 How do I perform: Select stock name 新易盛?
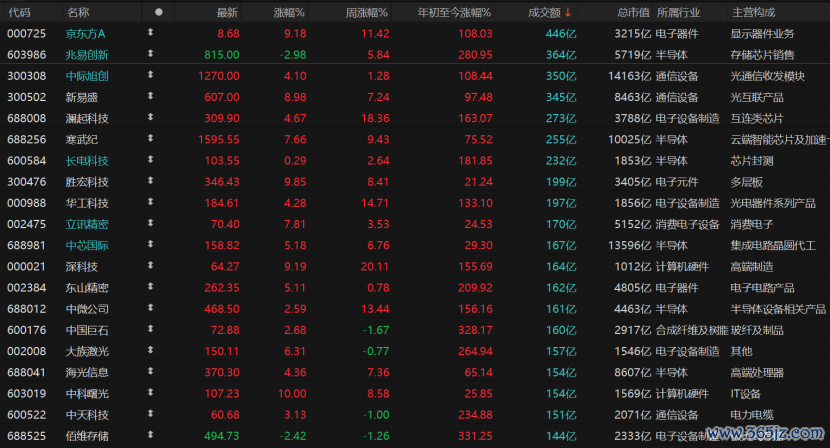(x=82, y=97)
